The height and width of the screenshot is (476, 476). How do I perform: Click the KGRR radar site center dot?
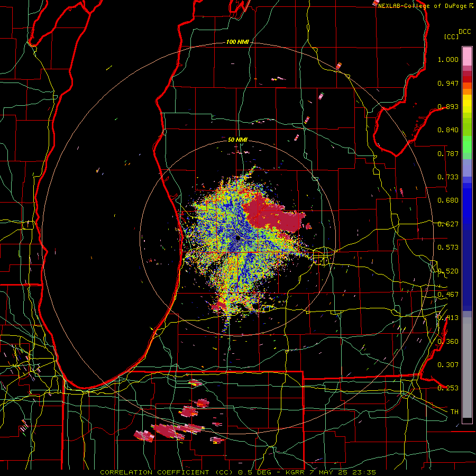point(237,237)
